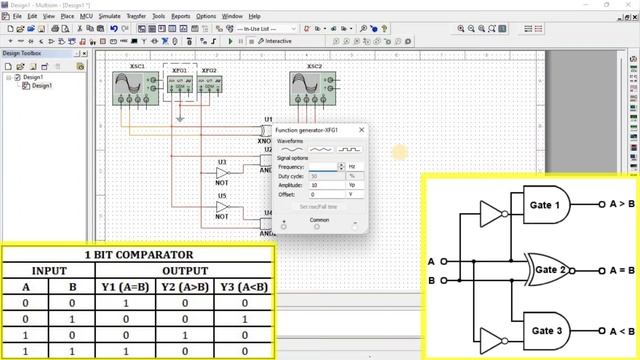Click the New design icon in toolbar
Viewport: 640px width, 360px height.
10,29
